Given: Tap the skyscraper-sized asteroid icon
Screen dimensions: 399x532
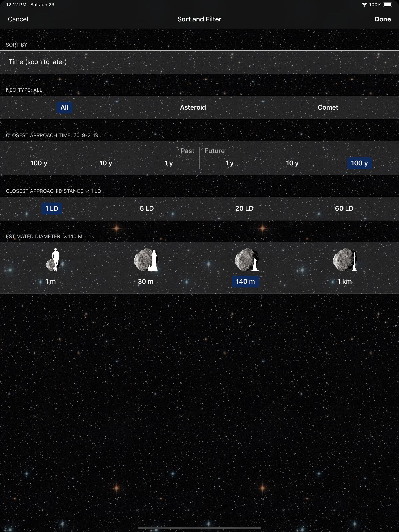Looking at the screenshot, I should (345, 260).
